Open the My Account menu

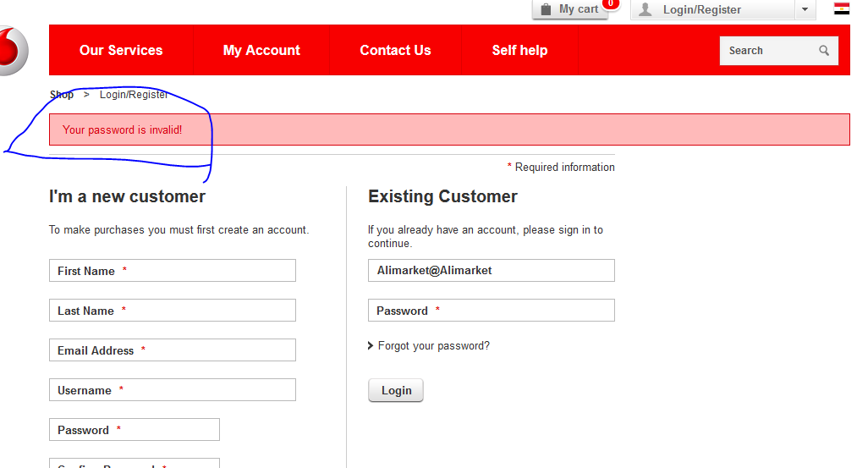(x=261, y=51)
